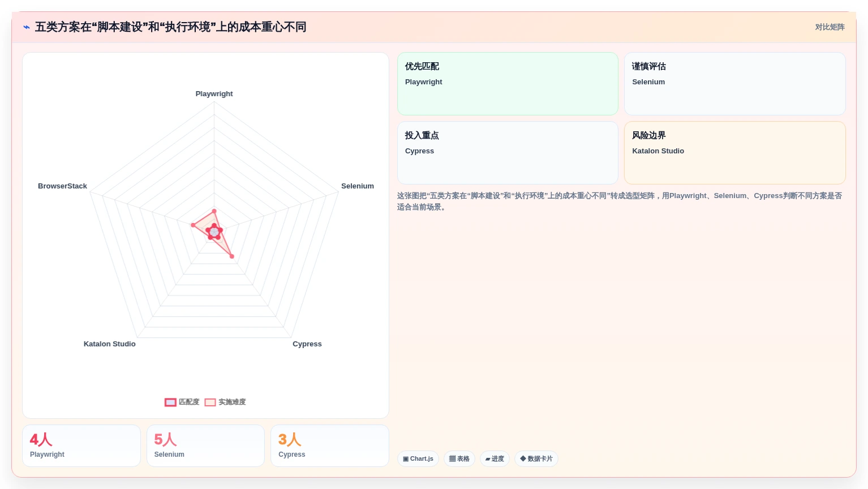
Task: Click the page title about 五类方案
Action: 170,27
